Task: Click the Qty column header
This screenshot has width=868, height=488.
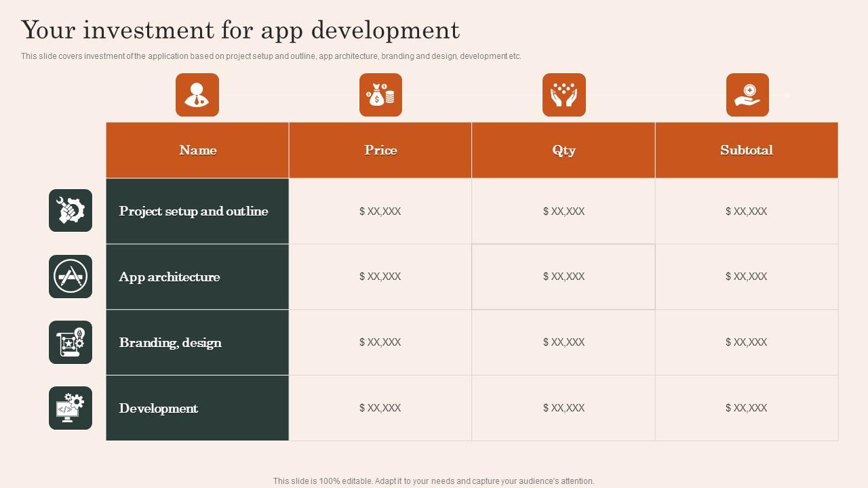Action: (x=564, y=150)
